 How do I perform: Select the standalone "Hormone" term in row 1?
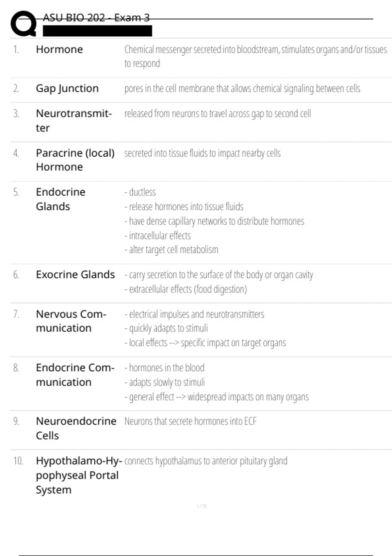(x=59, y=49)
